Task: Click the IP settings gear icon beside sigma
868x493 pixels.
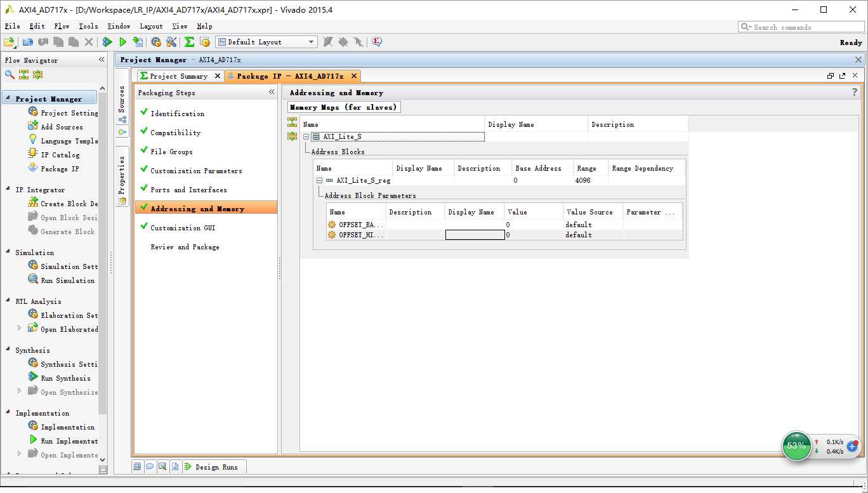Action: (x=204, y=42)
